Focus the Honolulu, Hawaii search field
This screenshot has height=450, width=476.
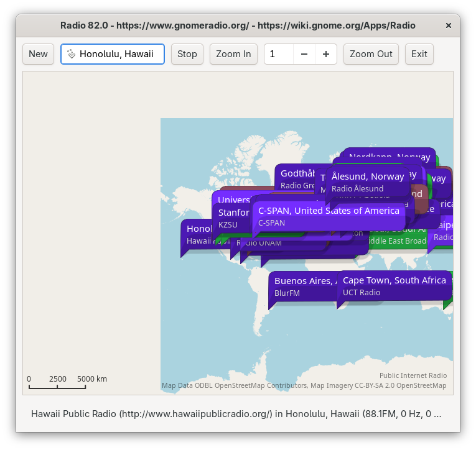point(113,54)
